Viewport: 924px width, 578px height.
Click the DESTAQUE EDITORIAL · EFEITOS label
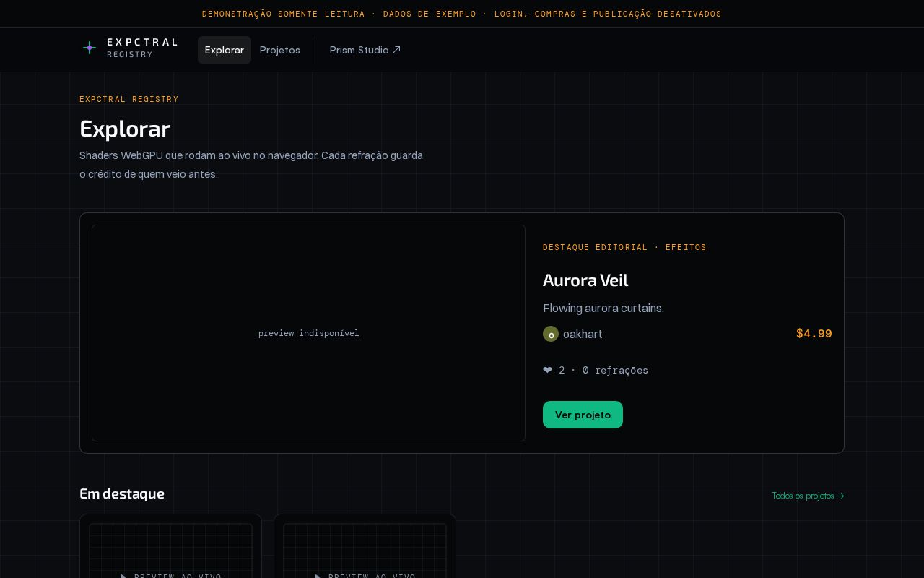coord(624,247)
